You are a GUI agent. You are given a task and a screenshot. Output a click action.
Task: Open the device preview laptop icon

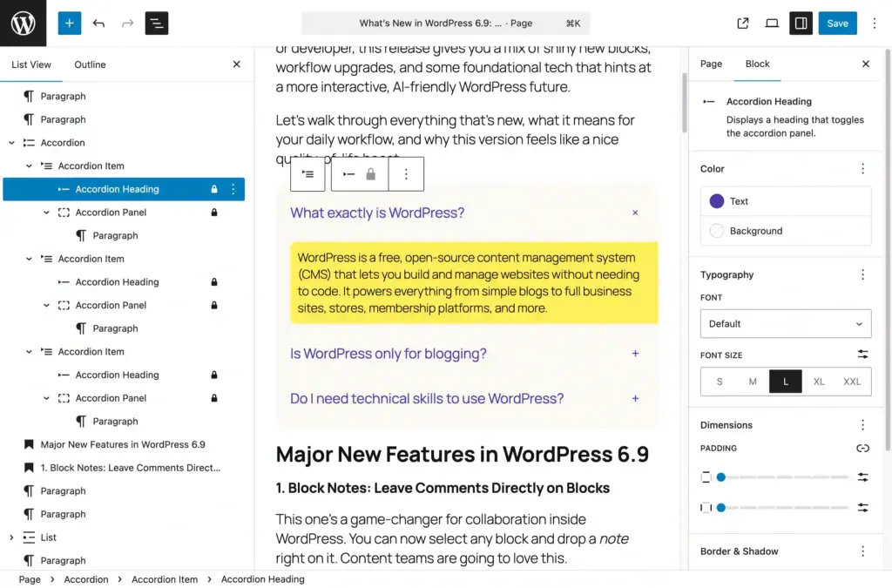[772, 23]
